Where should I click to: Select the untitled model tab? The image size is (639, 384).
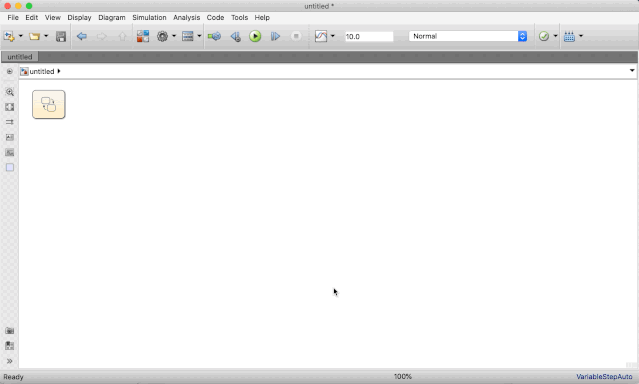tap(20, 57)
